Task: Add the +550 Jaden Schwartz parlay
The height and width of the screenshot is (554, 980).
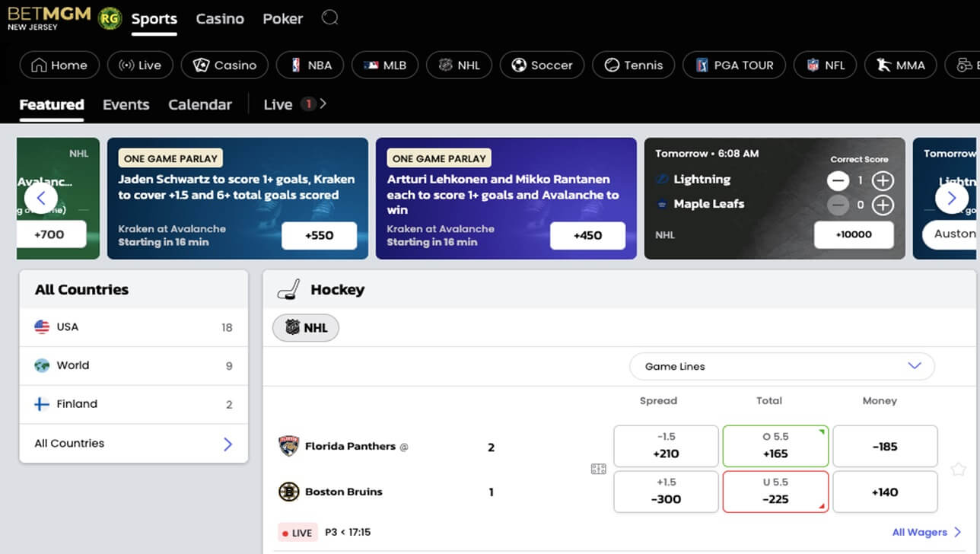Action: pos(319,236)
